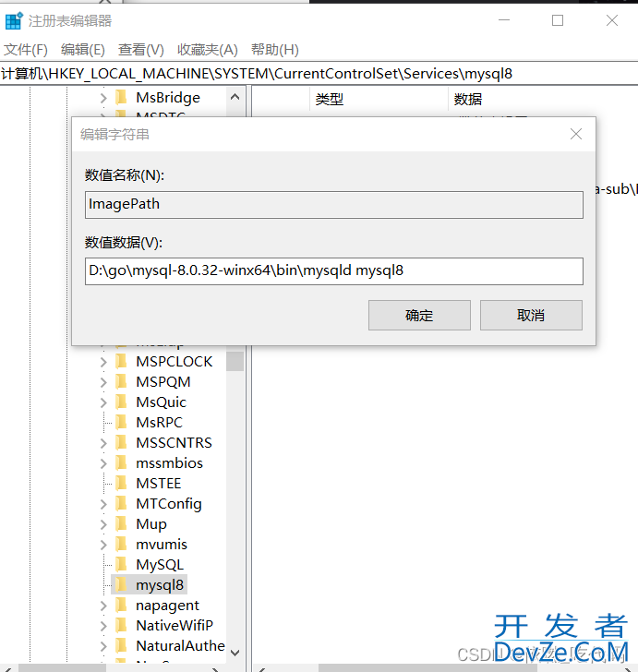Open the 编辑(E) menu
This screenshot has height=672, width=638.
tap(83, 50)
